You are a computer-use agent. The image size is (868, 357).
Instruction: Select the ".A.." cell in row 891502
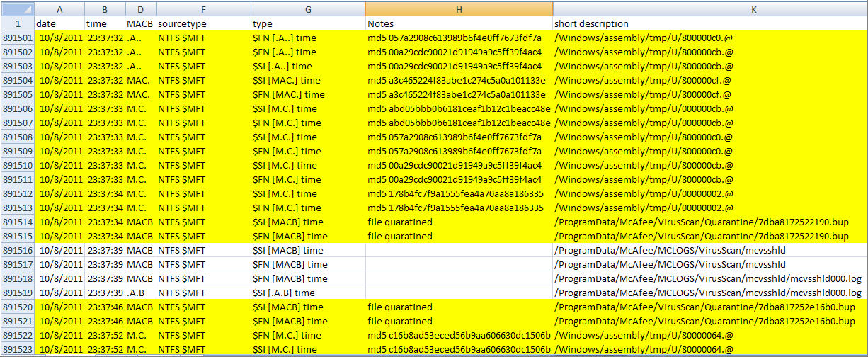[140, 52]
